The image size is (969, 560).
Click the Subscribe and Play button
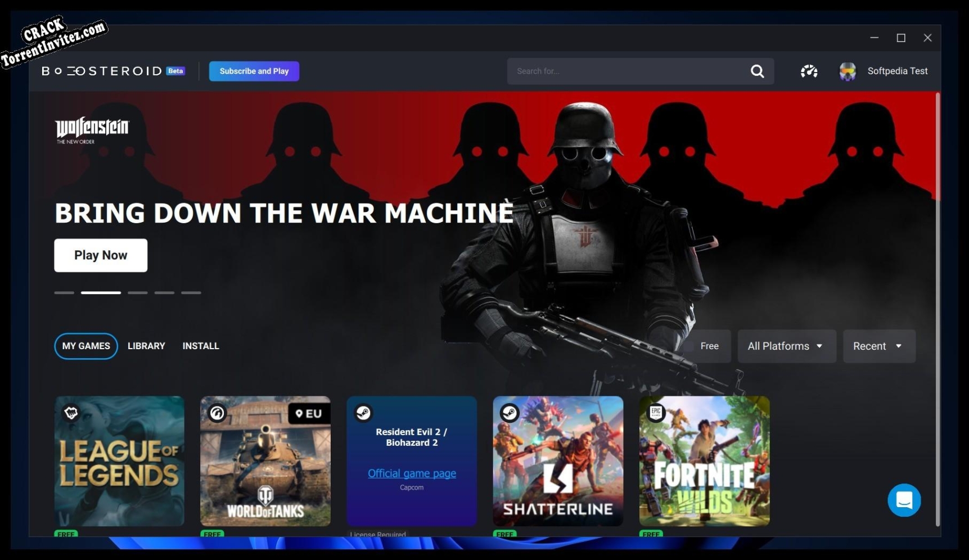click(x=254, y=71)
